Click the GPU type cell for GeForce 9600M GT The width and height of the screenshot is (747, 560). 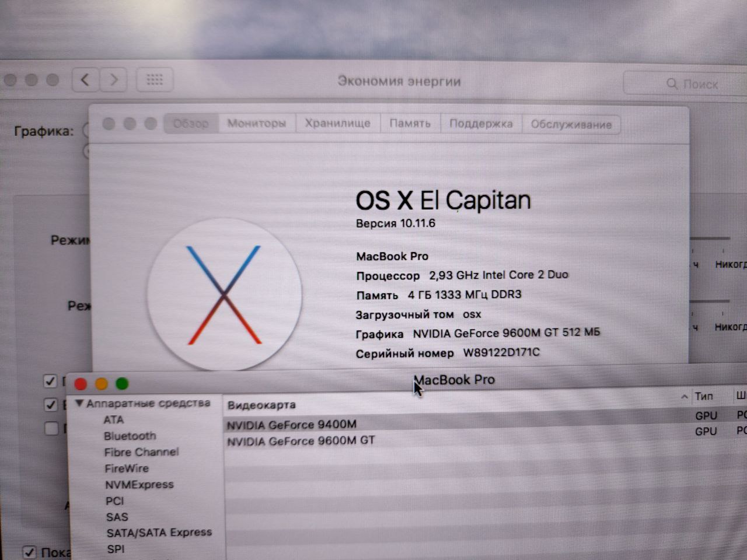tap(706, 431)
